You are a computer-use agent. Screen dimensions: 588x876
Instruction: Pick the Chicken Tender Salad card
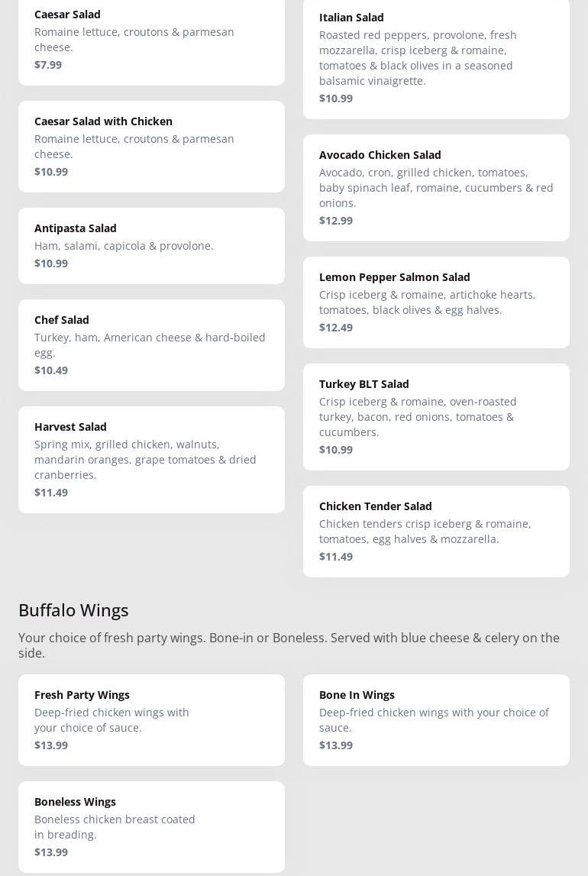[436, 531]
